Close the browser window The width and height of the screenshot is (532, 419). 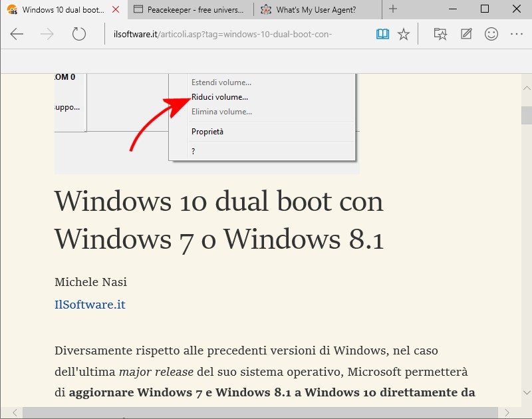click(517, 9)
